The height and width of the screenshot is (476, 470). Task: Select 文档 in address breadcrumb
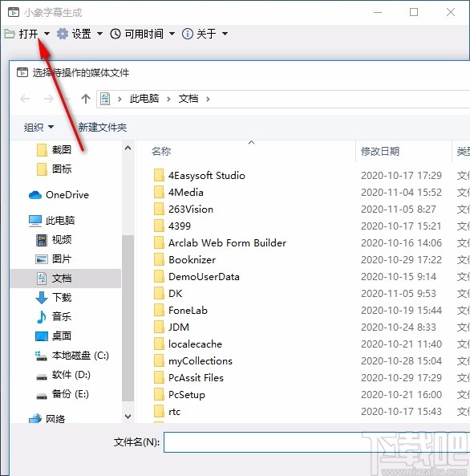click(x=188, y=99)
